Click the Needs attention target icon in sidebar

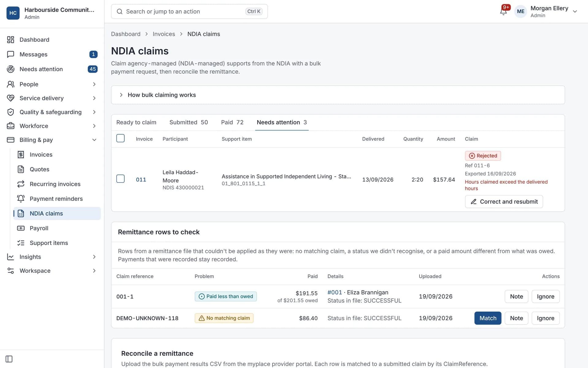pyautogui.click(x=11, y=69)
